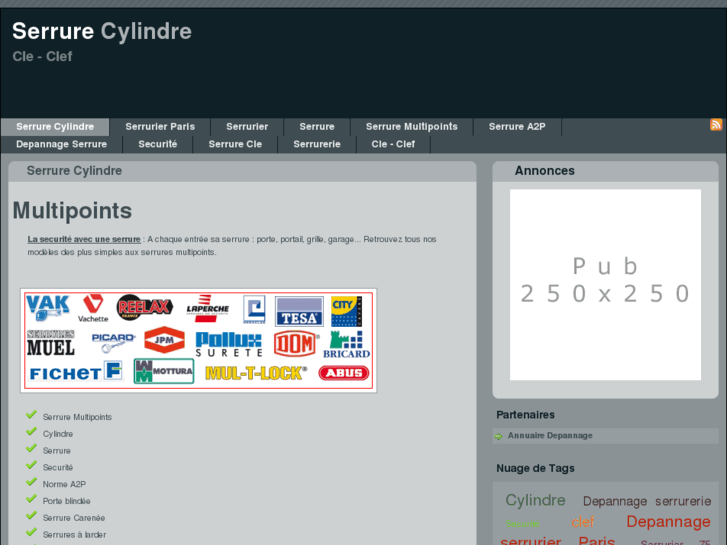Follow the 'La securité avec une serrure' link

point(84,239)
